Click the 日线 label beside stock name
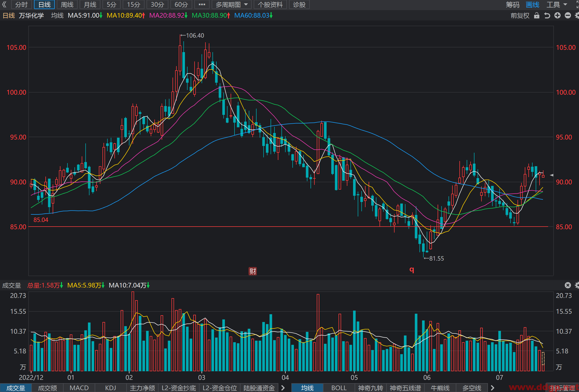The image size is (579, 392). tap(9, 16)
